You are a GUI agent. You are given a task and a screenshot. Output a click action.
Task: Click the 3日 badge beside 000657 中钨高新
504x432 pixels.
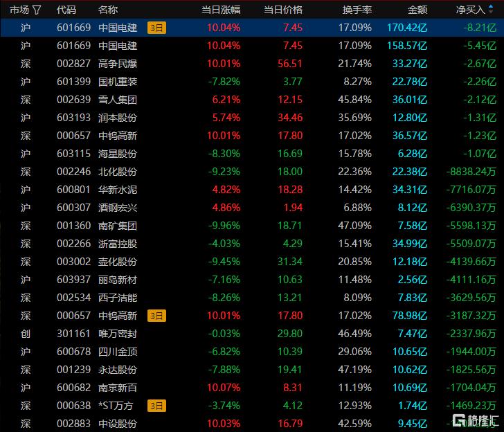[x=156, y=316]
